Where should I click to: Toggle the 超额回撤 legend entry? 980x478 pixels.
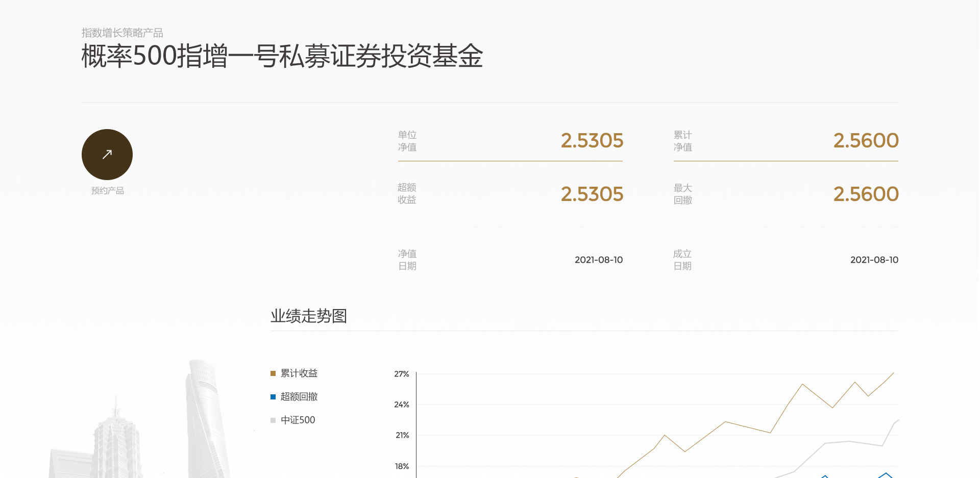(x=294, y=397)
